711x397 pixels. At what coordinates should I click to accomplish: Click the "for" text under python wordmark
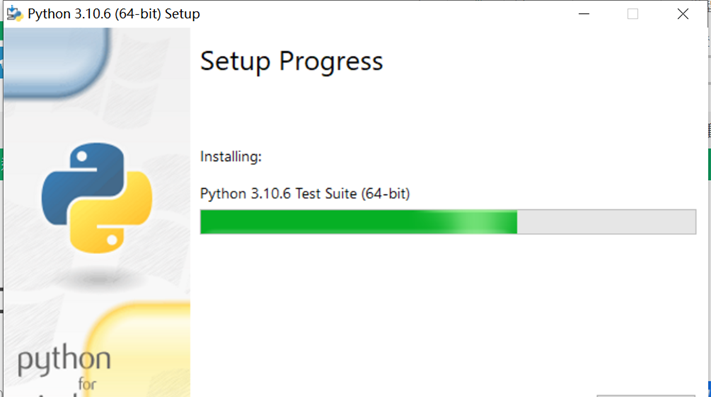click(x=87, y=384)
